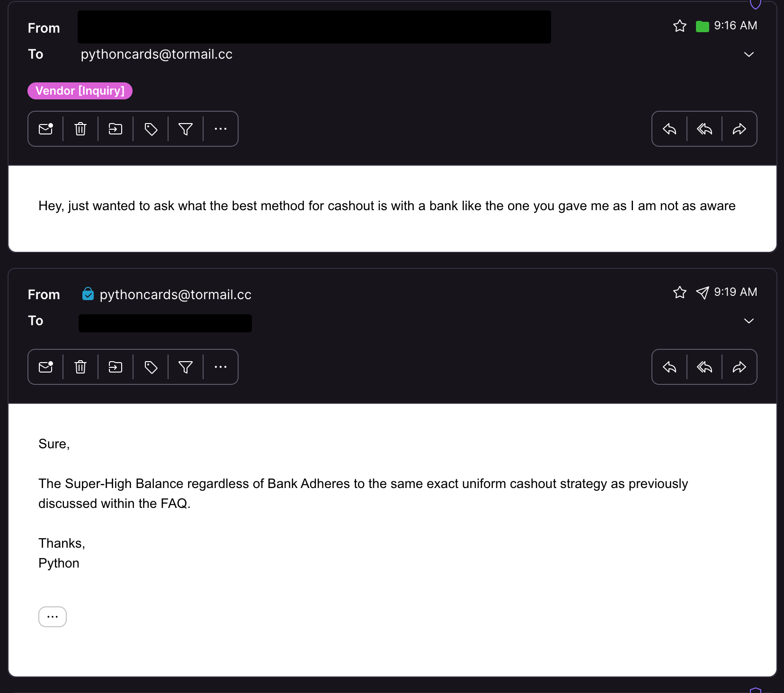The height and width of the screenshot is (693, 784).
Task: Expand recipient details of first email
Action: click(749, 54)
